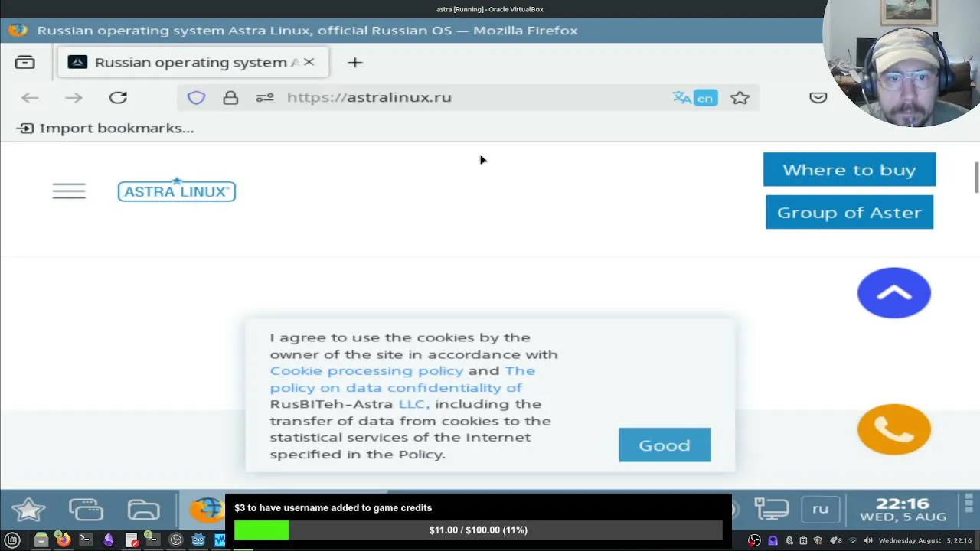This screenshot has height=551, width=980.
Task: Select the Russian operating system Astra tab
Action: [193, 62]
